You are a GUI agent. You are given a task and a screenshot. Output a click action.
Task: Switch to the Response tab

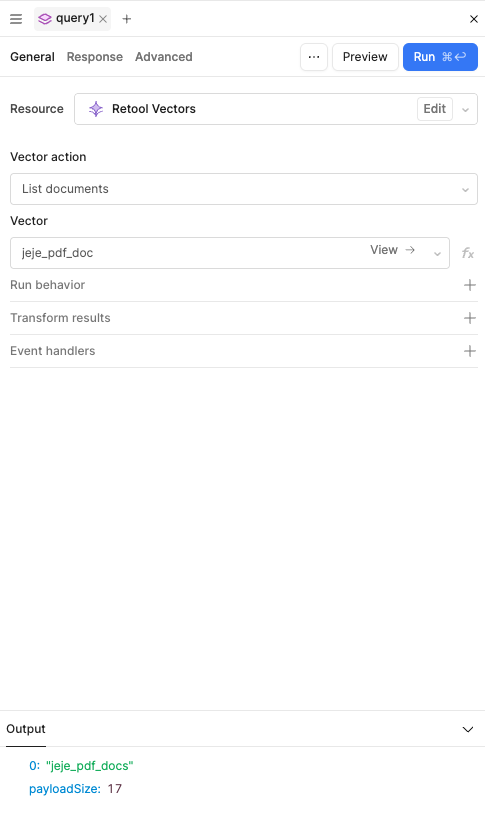[x=95, y=57]
